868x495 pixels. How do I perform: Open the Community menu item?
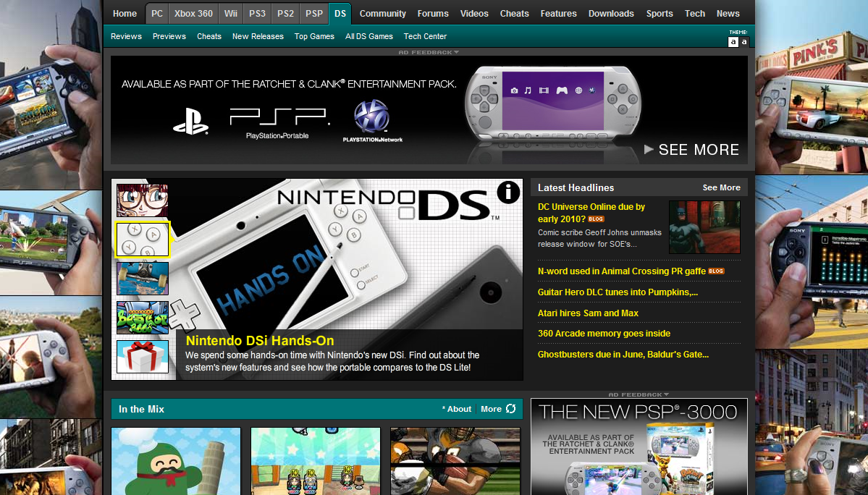[x=382, y=13]
